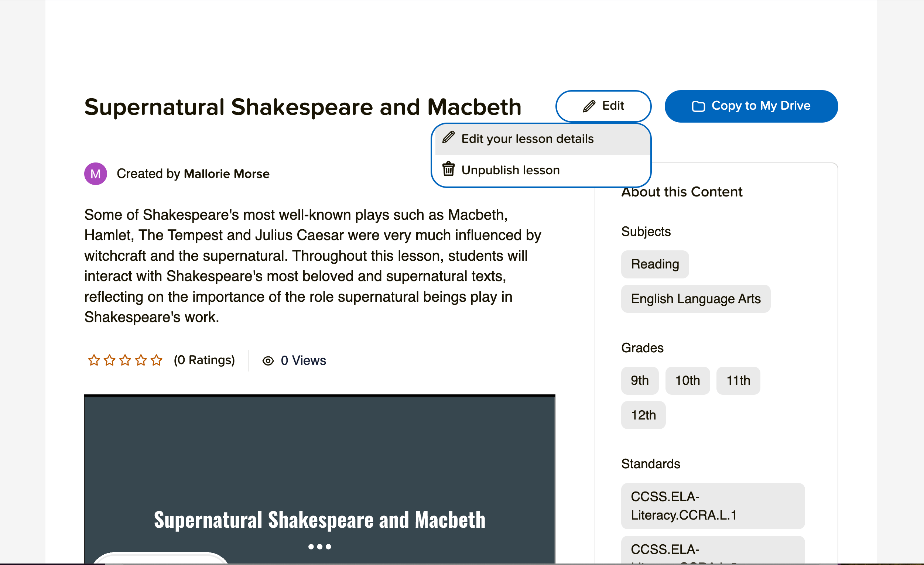924x565 pixels.
Task: Click the three dots on the slide preview
Action: 319,547
